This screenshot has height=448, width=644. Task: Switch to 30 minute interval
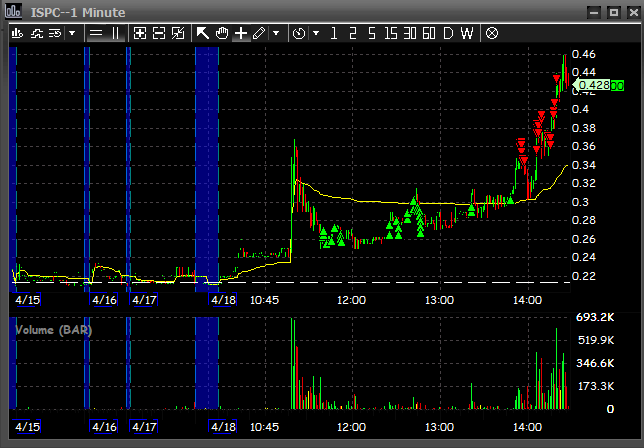(x=410, y=33)
